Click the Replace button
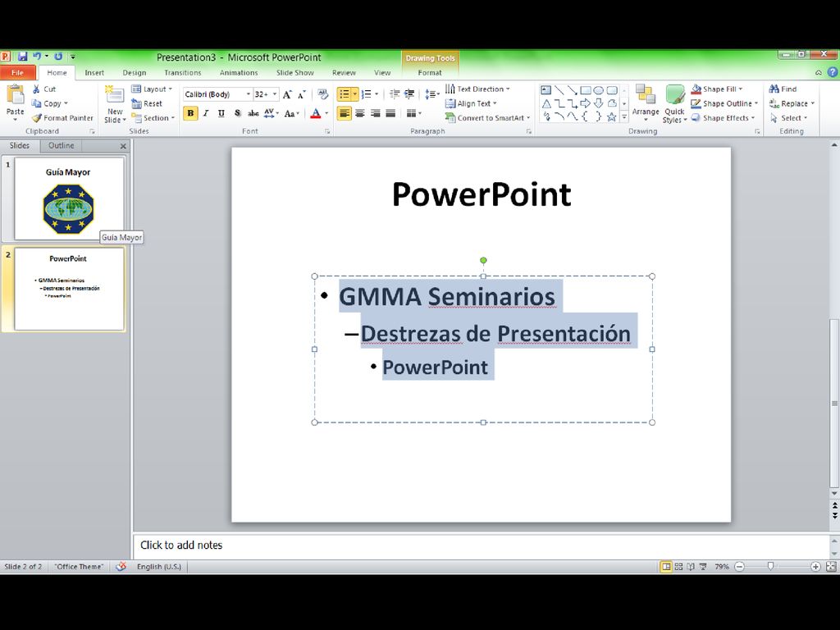This screenshot has height=630, width=840. coord(792,103)
